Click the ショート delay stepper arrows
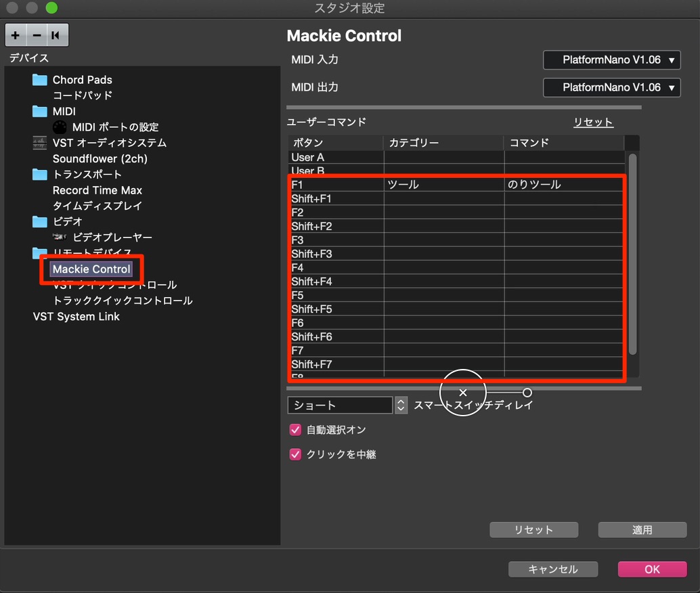700x593 pixels. pos(401,405)
